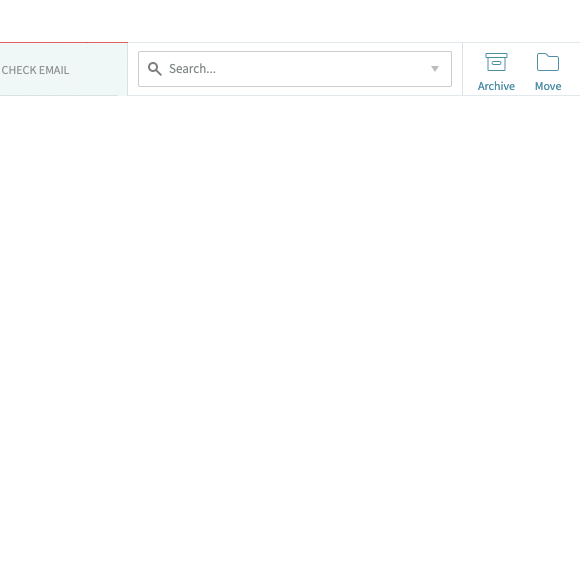Show search filter menu in the Search box
580x580 pixels.
(435, 69)
